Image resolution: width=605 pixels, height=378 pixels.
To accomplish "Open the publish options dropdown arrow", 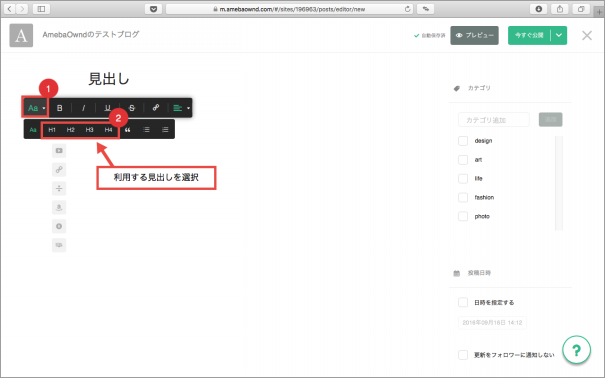I will (559, 35).
